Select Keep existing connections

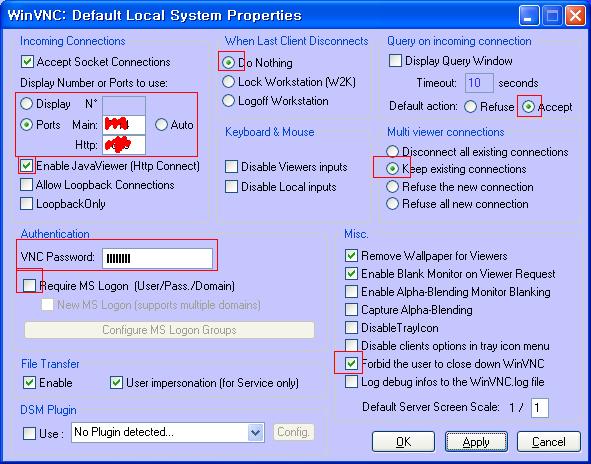coord(392,169)
